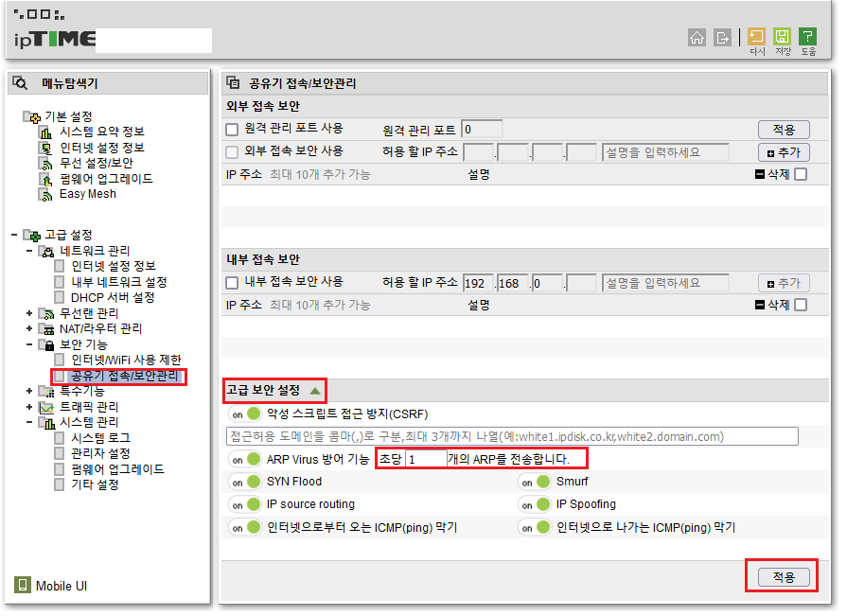The width and height of the screenshot is (847, 616).
Task: Open DHCP 서버 설정 menu item
Action: (x=113, y=297)
